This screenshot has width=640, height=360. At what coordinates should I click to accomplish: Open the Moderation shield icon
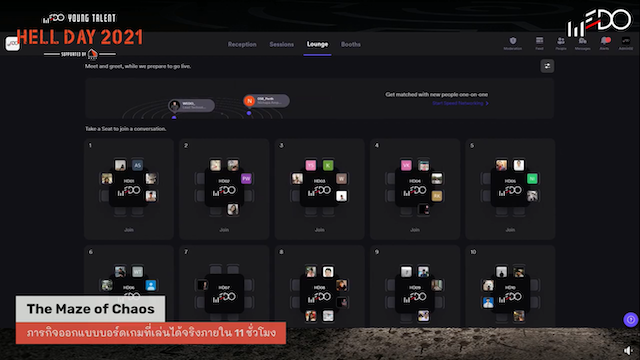click(513, 41)
